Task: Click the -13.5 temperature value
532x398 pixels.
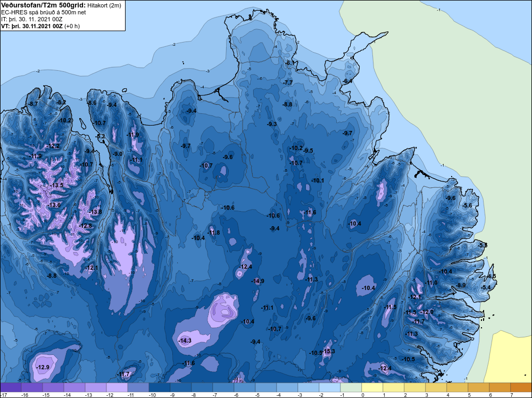Action: pos(57,185)
